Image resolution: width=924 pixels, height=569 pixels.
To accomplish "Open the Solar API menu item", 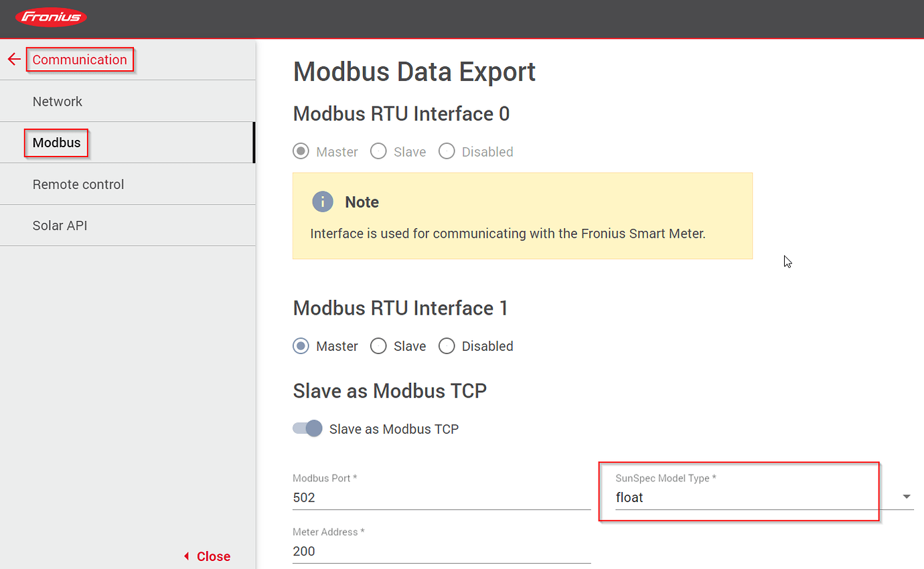I will click(127, 226).
